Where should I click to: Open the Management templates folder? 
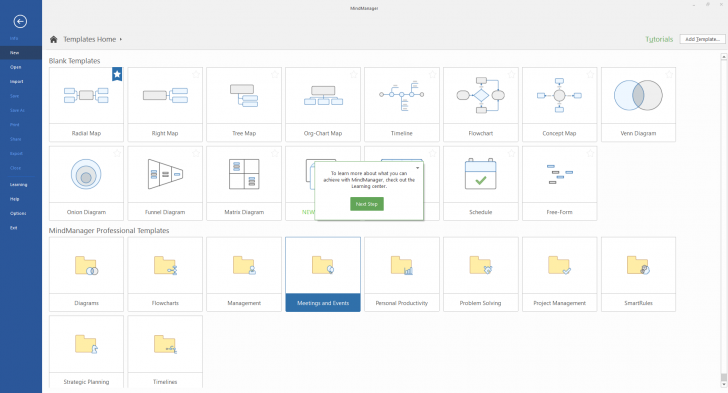pos(244,274)
